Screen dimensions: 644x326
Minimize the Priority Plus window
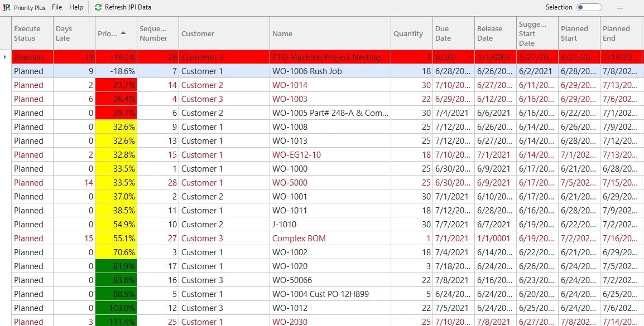pyautogui.click(x=619, y=8)
